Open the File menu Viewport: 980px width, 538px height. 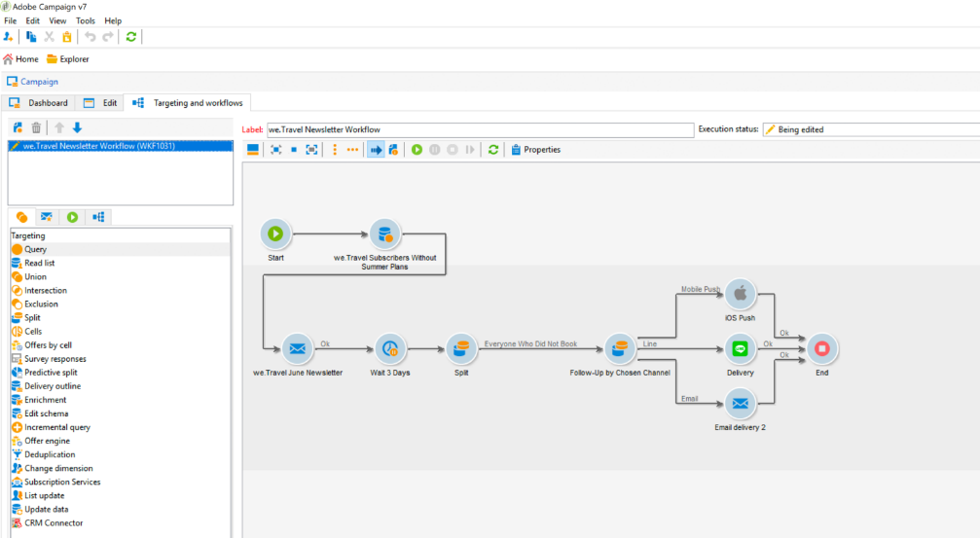pos(11,20)
